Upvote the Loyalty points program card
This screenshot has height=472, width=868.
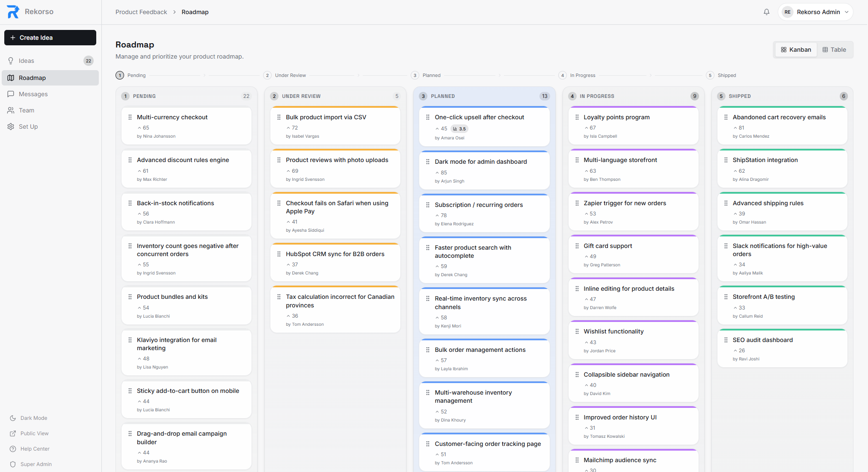pos(590,127)
